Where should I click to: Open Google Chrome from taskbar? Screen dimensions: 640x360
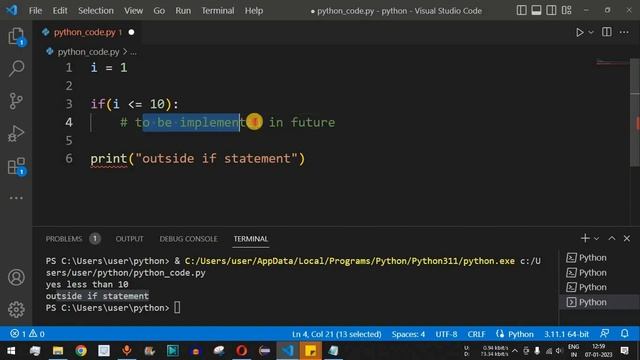click(x=81, y=351)
